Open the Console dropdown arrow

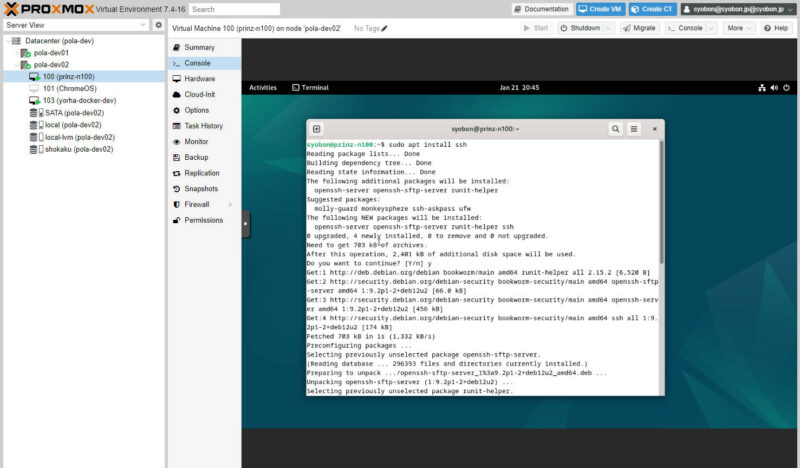[711, 28]
